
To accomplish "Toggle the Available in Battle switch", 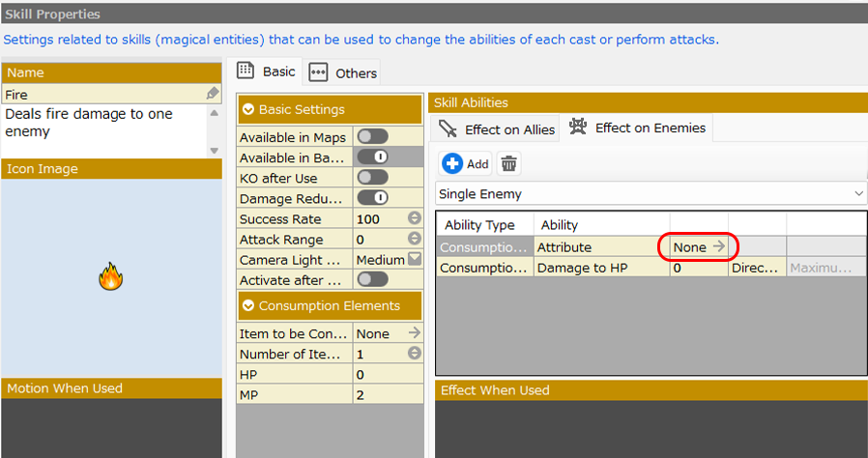I will click(x=372, y=157).
